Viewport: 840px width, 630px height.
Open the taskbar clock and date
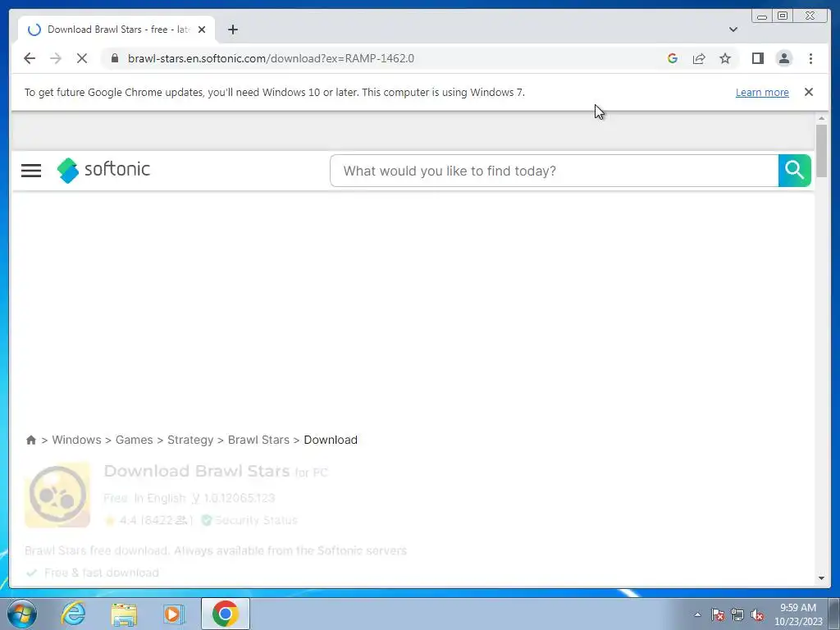798,614
